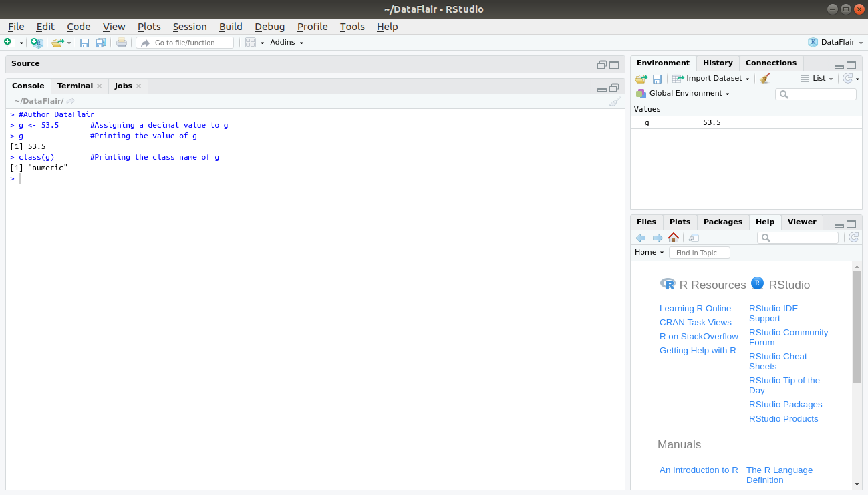Image resolution: width=868 pixels, height=495 pixels.
Task: Click the Environment search field
Action: coord(816,94)
